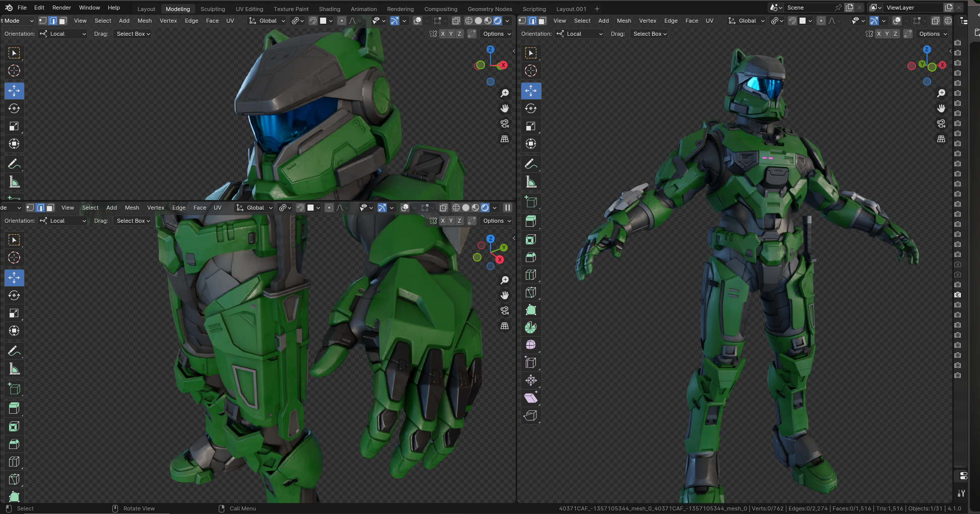Select the Rip Region tool in right viewport

[531, 415]
